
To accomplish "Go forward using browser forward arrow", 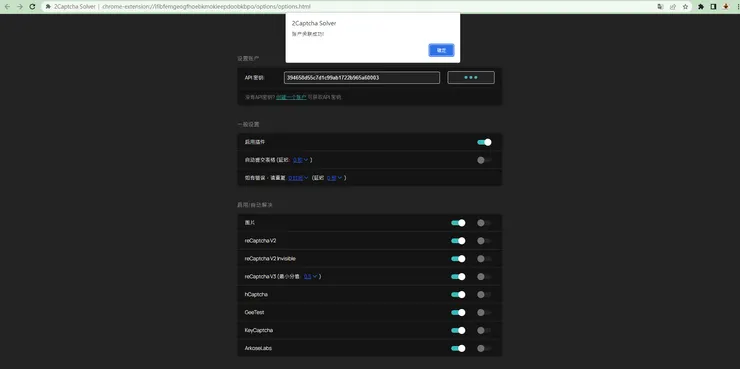I will click(x=20, y=7).
